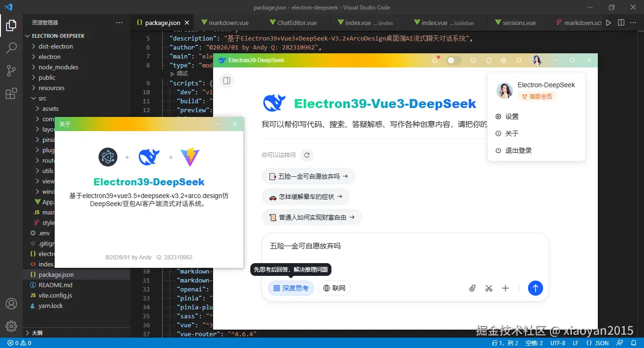Enable 联网 web search mode
The height and width of the screenshot is (348, 644).
pos(334,288)
